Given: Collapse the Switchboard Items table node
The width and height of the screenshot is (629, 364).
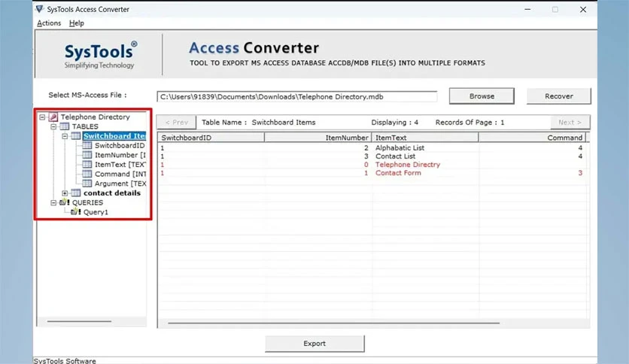Looking at the screenshot, I should (x=65, y=136).
